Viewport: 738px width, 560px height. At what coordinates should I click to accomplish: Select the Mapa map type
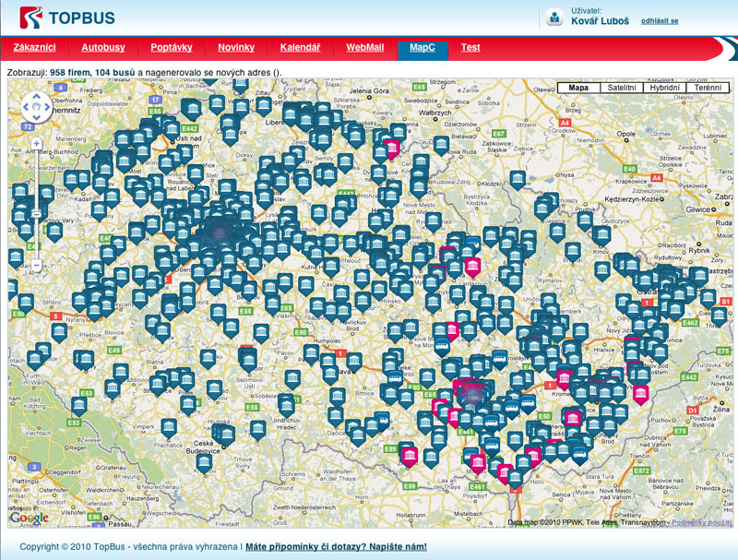pos(578,88)
